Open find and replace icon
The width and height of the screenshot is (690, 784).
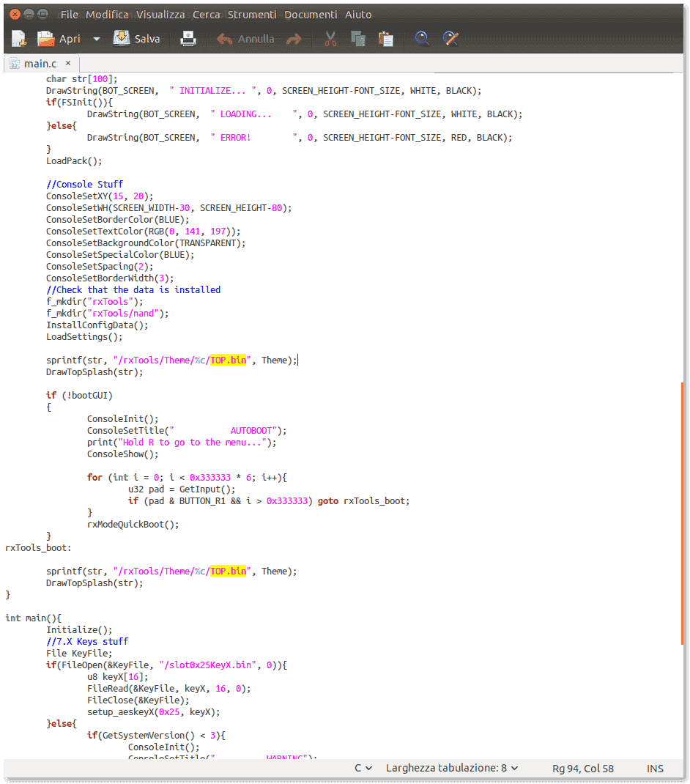tap(450, 39)
